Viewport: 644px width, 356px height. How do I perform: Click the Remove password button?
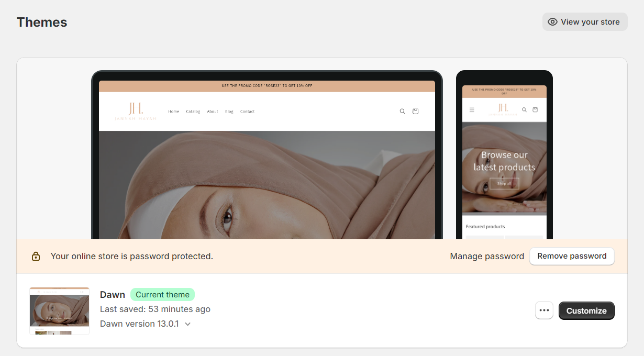pyautogui.click(x=572, y=256)
